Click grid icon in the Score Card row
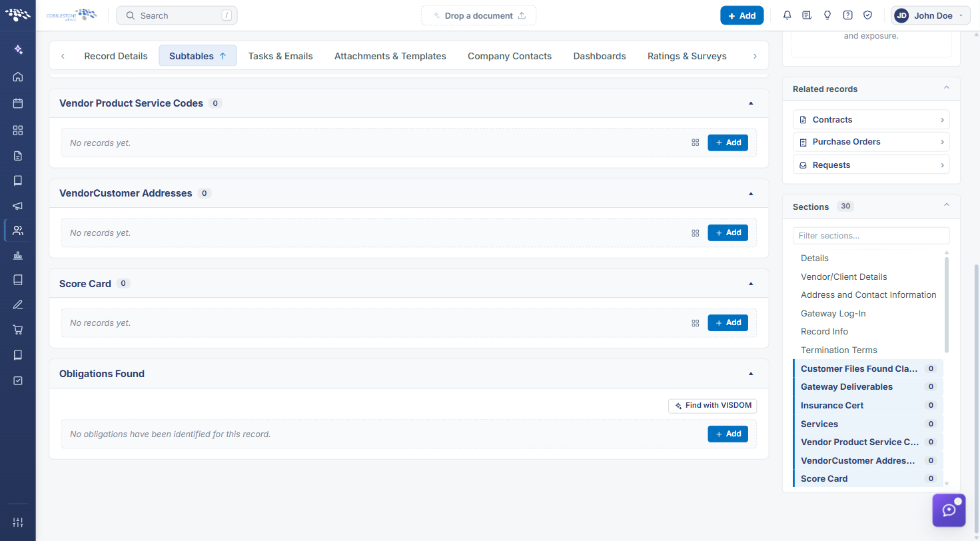 point(696,322)
